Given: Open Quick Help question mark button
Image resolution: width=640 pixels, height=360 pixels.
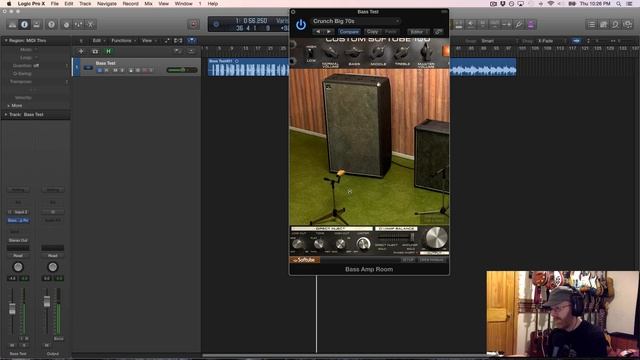Looking at the screenshot, I should (x=51, y=24).
